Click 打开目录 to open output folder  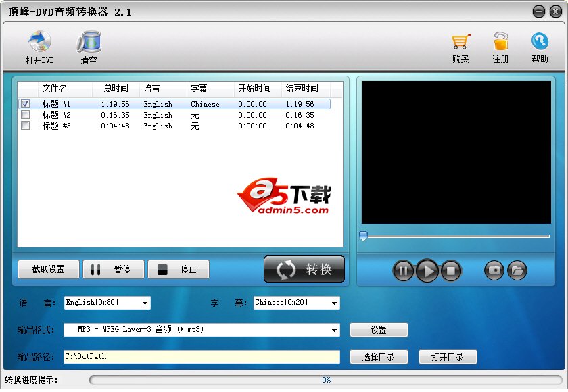[x=448, y=357]
